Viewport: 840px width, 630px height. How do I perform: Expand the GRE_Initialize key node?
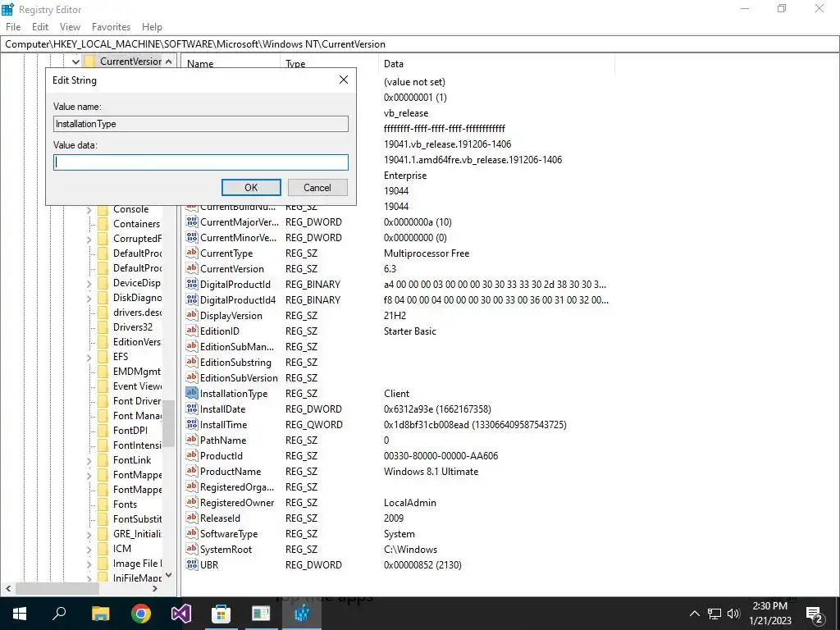89,535
